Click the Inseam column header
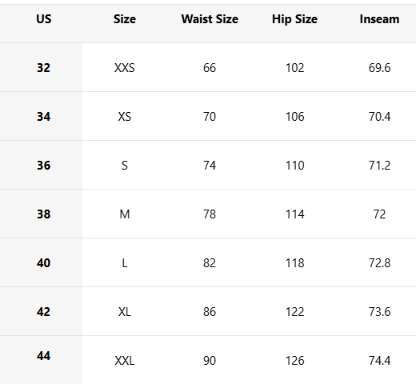Viewport: 416px width, 385px height. point(379,19)
